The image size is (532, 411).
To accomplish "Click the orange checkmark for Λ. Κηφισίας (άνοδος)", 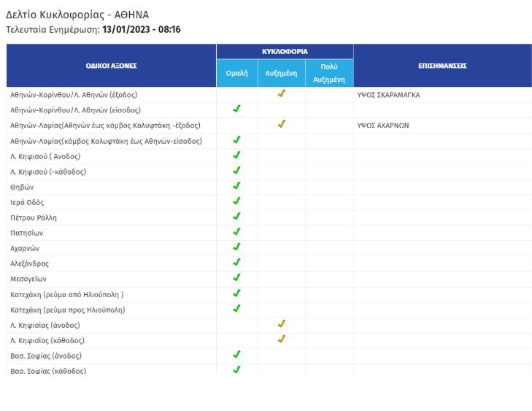I will tap(282, 324).
